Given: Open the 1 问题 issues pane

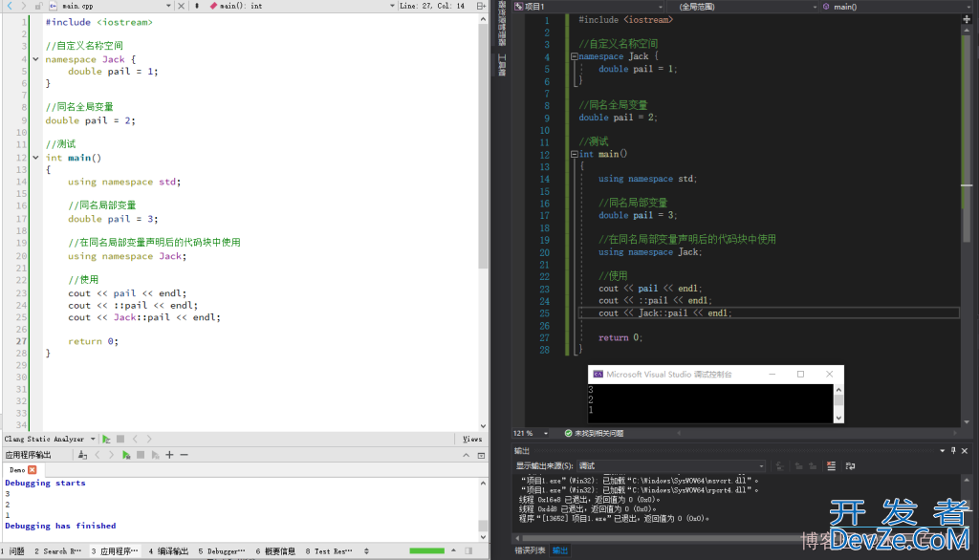Looking at the screenshot, I should [13, 550].
